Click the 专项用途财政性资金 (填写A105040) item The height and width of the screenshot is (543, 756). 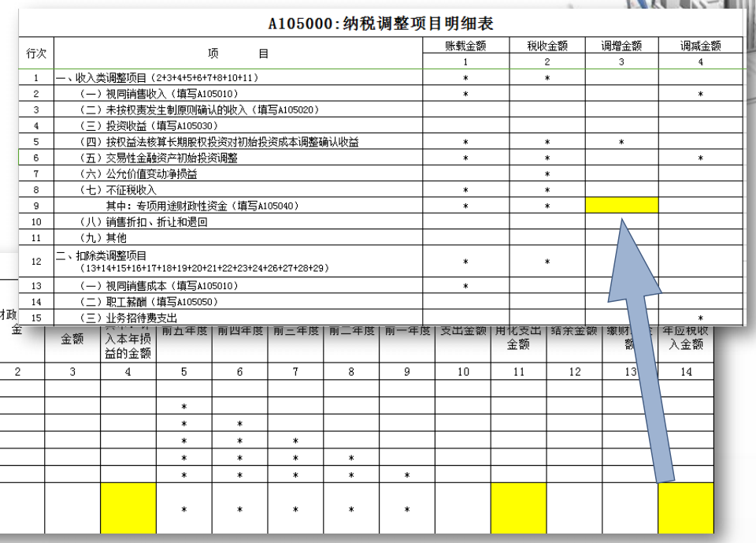click(x=202, y=206)
